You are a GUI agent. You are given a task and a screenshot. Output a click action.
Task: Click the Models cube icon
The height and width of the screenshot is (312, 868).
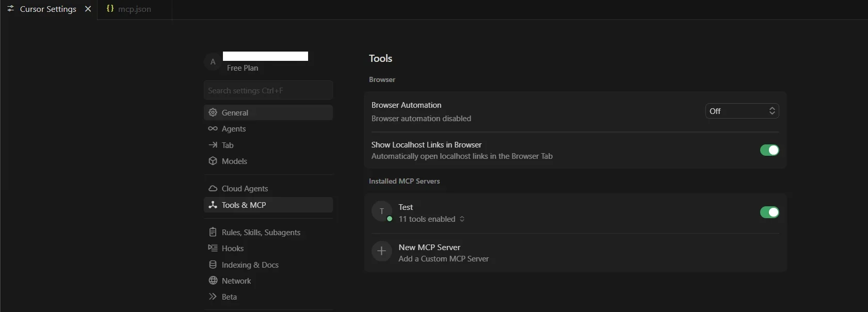click(x=213, y=161)
